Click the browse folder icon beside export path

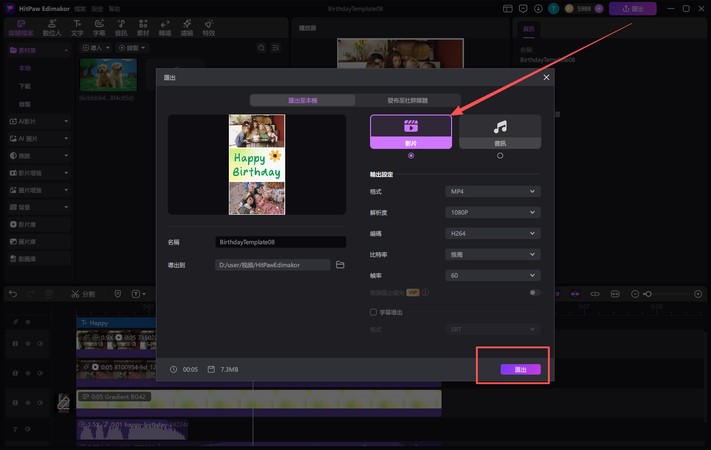point(340,265)
